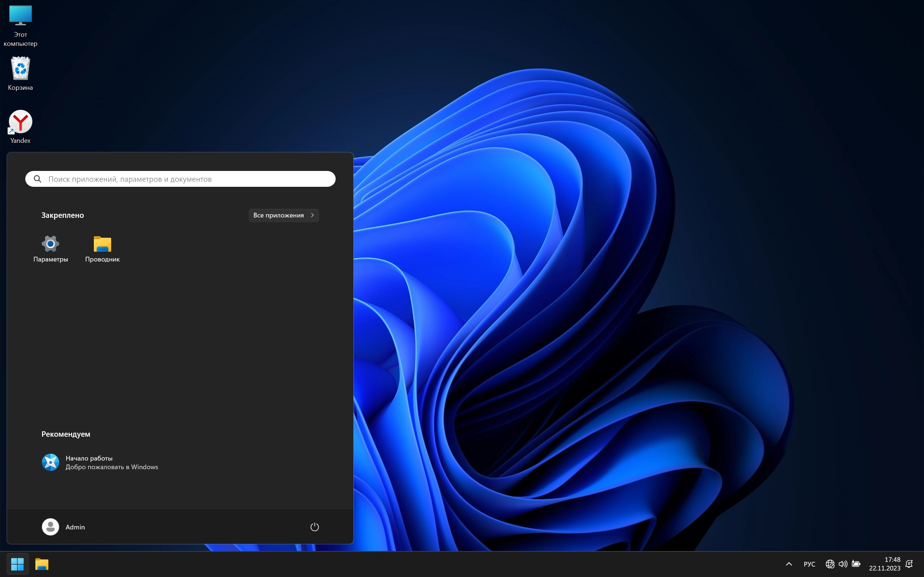924x577 pixels.
Task: Open Yandex browser desktop shortcut
Action: pyautogui.click(x=20, y=126)
